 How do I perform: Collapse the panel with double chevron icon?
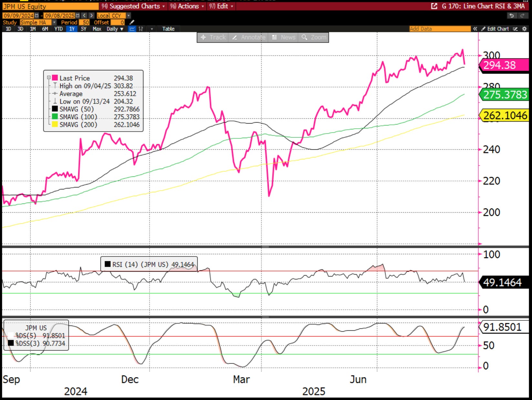(475, 29)
